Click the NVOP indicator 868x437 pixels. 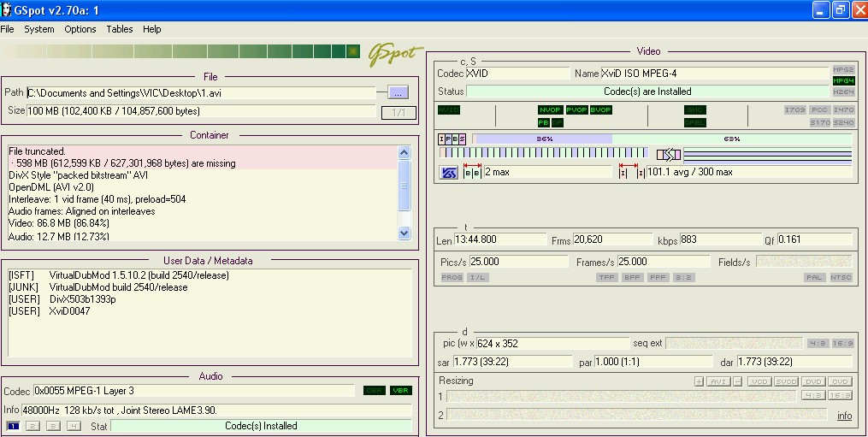click(550, 110)
